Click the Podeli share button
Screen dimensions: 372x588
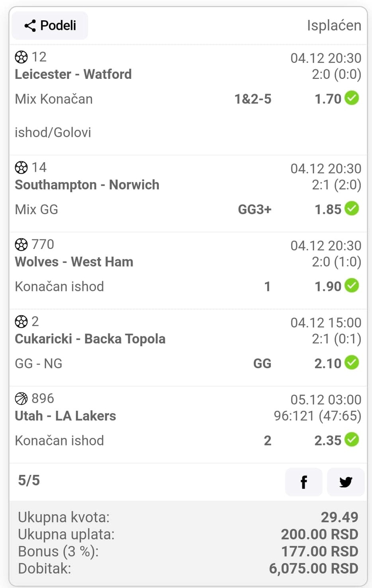point(50,25)
